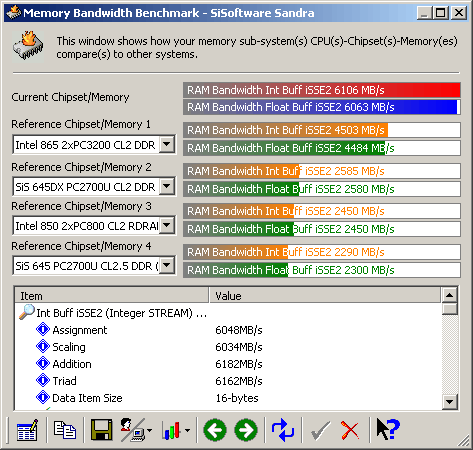
Task: Select the Addition row label
Action: pyautogui.click(x=72, y=364)
